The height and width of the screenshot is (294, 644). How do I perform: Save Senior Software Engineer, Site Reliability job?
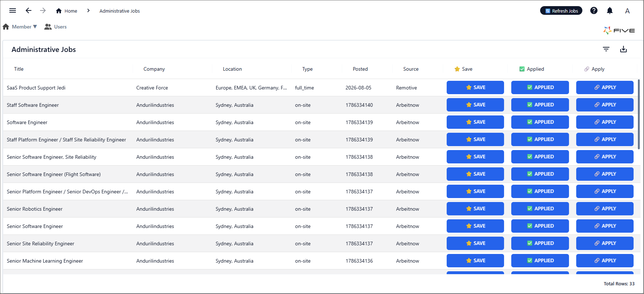475,157
